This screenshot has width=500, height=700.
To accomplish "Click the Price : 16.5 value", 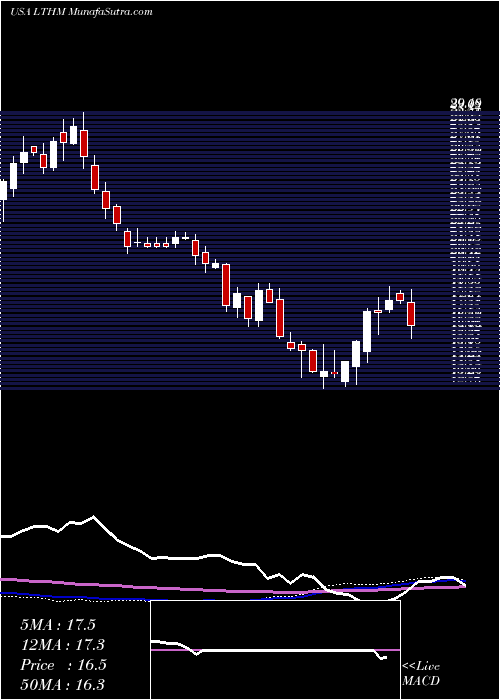I will point(63,665).
